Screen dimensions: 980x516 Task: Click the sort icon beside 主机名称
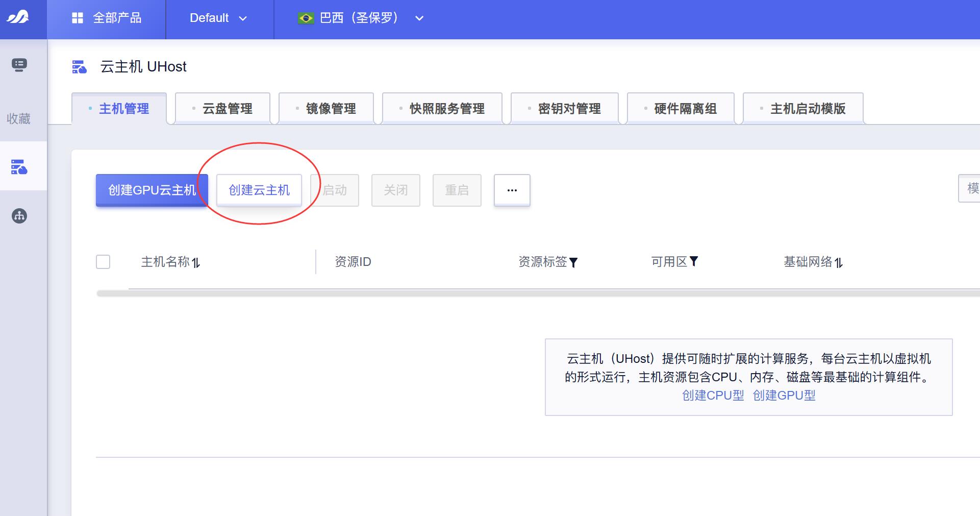(196, 263)
